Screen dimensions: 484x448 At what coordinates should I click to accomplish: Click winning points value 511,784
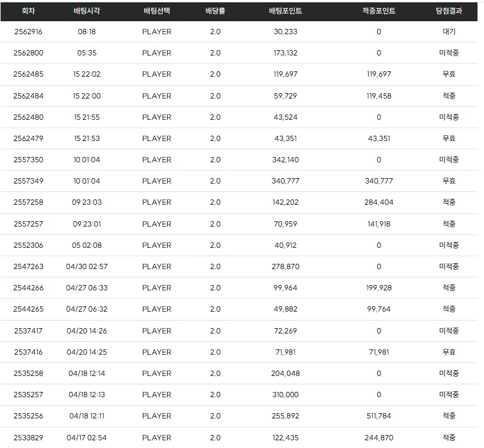379,416
